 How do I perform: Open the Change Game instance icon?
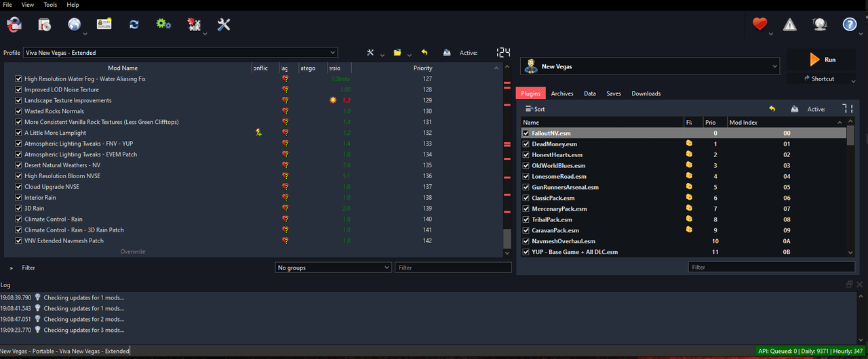pyautogui.click(x=14, y=25)
